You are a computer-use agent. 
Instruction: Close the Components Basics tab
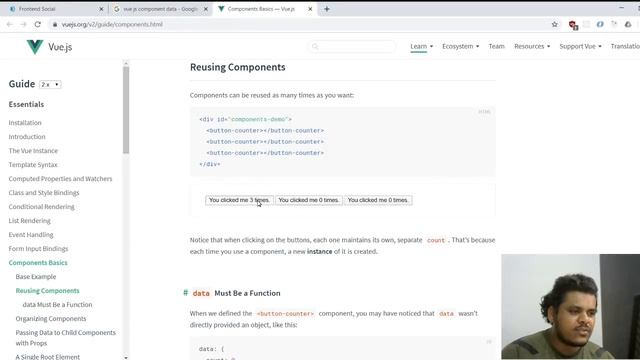[310, 9]
